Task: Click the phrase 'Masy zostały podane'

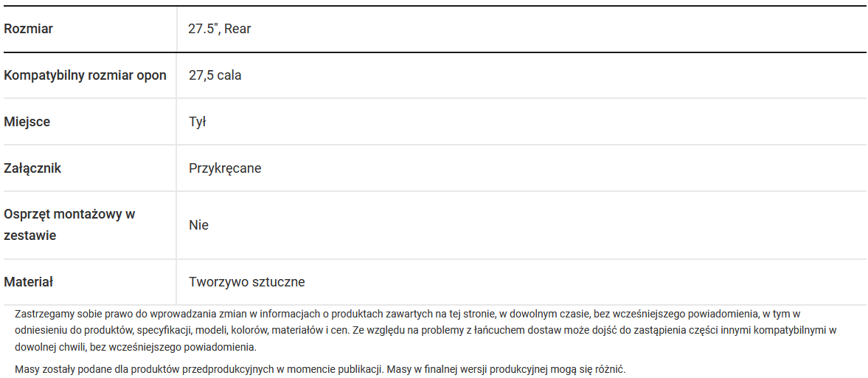Action: pos(63,368)
